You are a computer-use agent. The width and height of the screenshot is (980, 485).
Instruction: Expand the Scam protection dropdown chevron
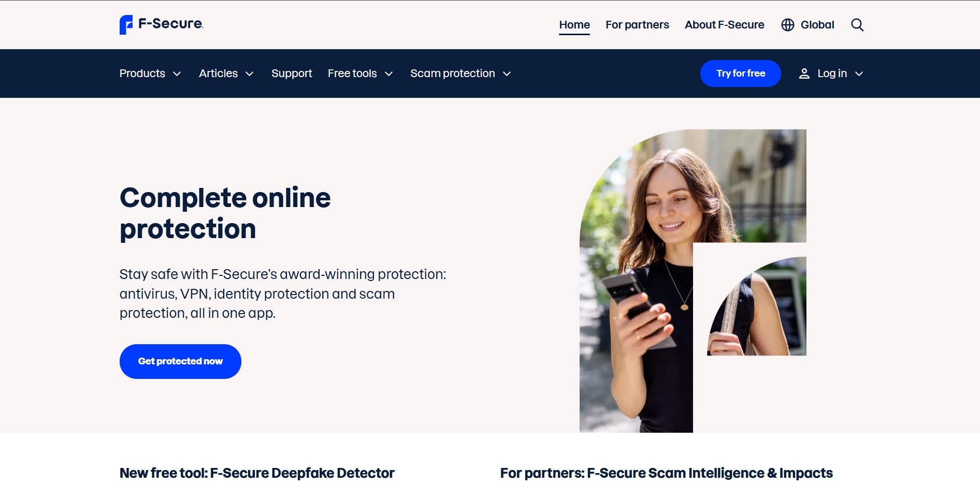click(x=507, y=74)
